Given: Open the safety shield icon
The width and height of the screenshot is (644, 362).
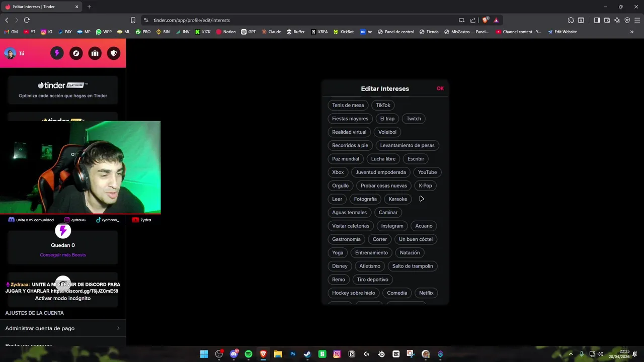Looking at the screenshot, I should [114, 53].
